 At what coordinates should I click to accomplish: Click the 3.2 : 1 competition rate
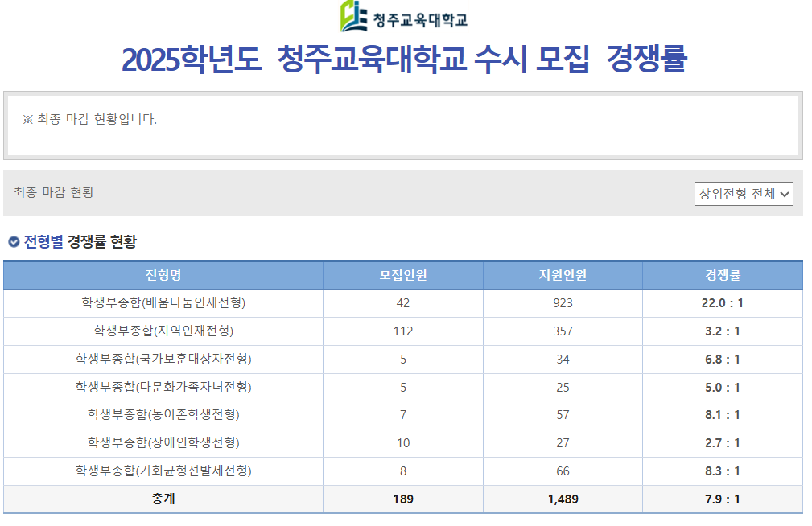723,331
